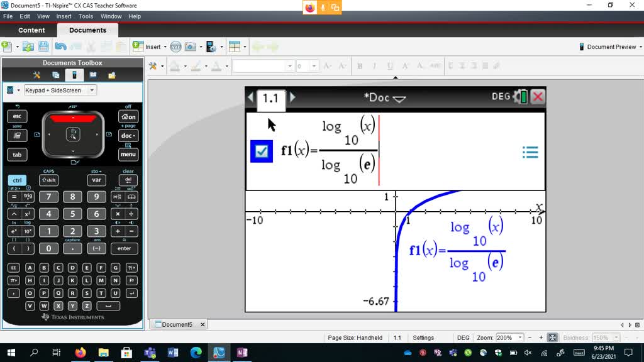Click the Document Tools wrench in the formatting bar
Image resolution: width=644 pixels, height=362 pixels.
click(153, 66)
